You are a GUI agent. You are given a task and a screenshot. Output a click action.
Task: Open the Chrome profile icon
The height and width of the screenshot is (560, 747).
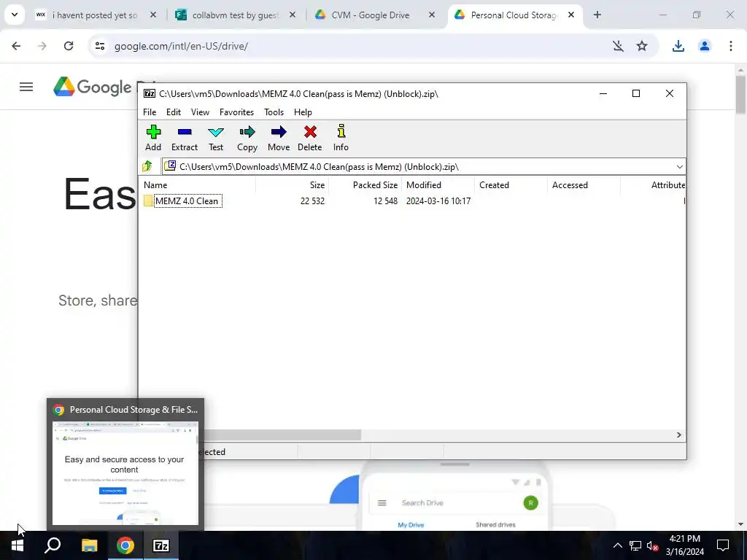(705, 46)
